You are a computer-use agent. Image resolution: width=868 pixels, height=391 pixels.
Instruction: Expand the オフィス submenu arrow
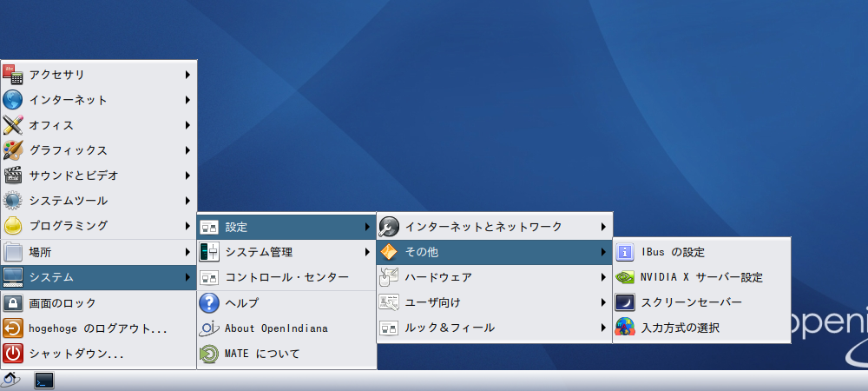(x=188, y=125)
